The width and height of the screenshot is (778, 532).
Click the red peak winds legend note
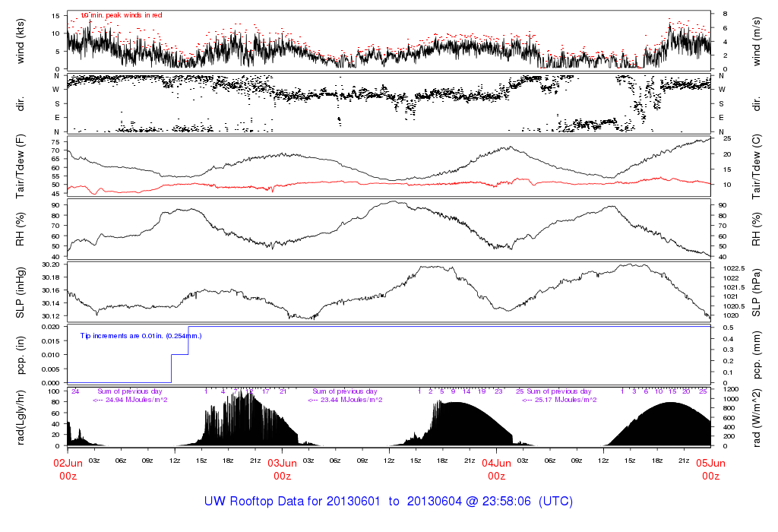pyautogui.click(x=121, y=15)
